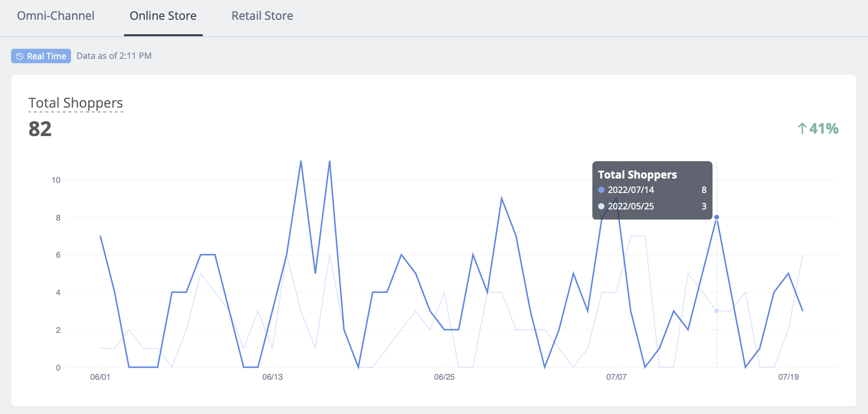Click blue legend dot beside 2022/07/14

[x=602, y=190]
